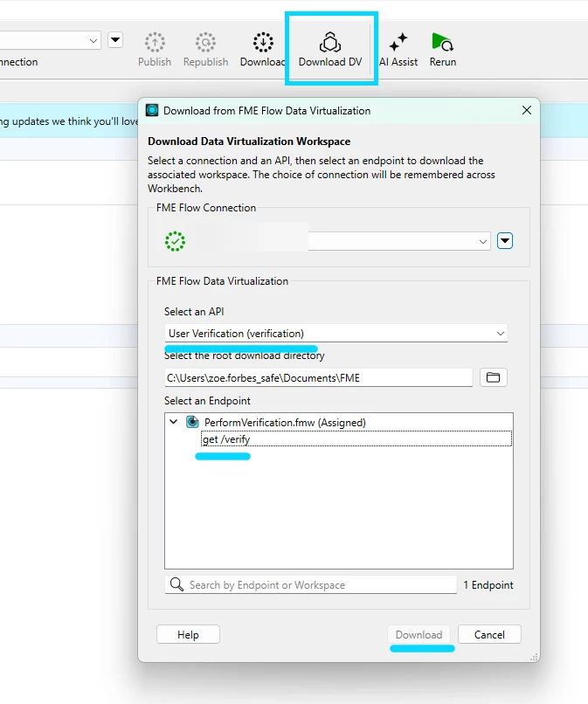
Task: Click the Help button
Action: click(x=188, y=634)
